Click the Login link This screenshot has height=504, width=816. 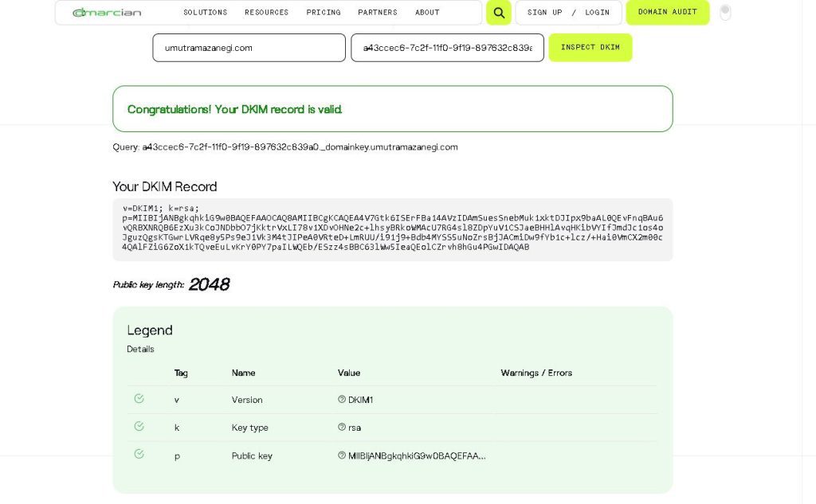[597, 12]
